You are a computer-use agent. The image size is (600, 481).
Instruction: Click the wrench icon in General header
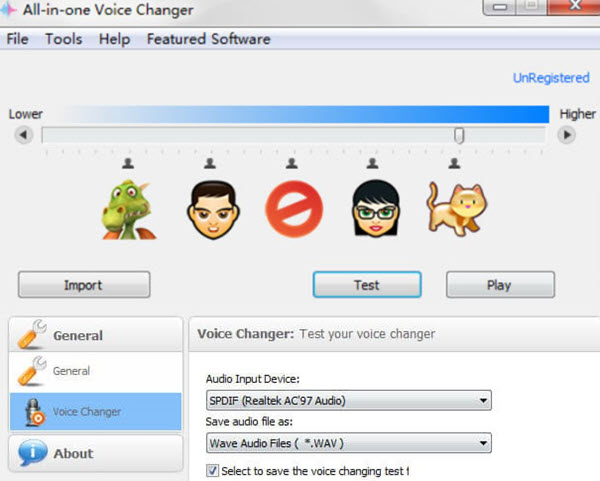tap(32, 334)
